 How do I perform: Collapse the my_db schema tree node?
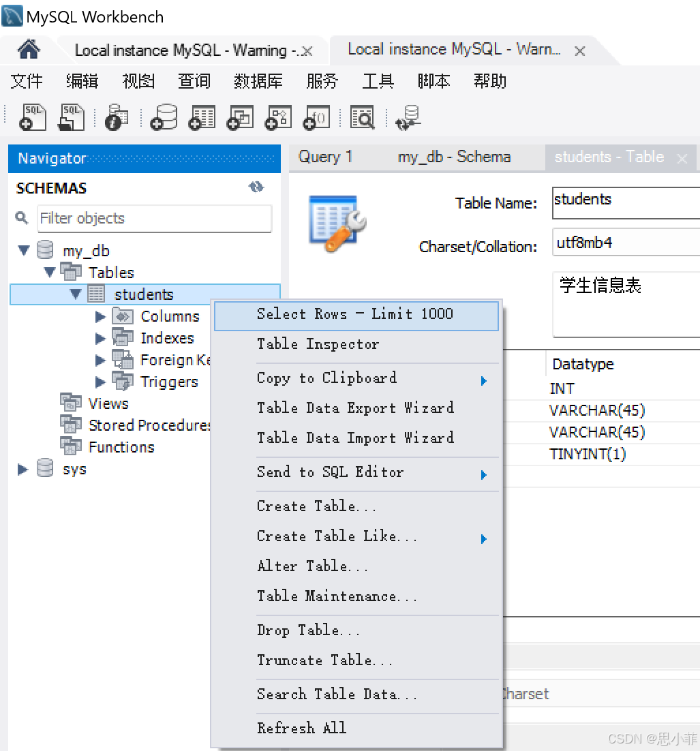tap(24, 251)
